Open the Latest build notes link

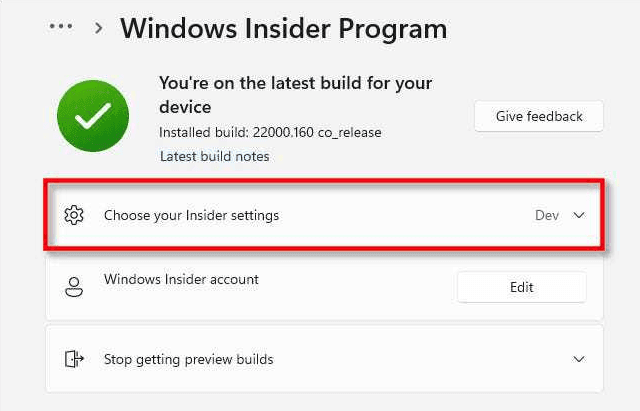pos(214,156)
